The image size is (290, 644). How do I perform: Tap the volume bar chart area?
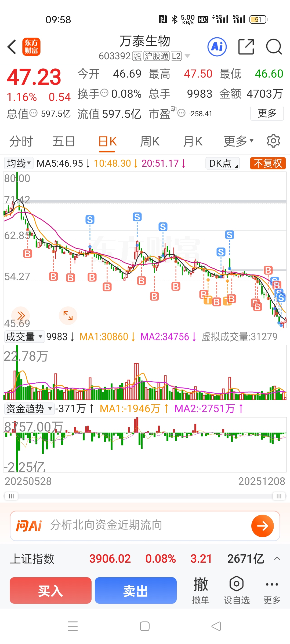(145, 372)
